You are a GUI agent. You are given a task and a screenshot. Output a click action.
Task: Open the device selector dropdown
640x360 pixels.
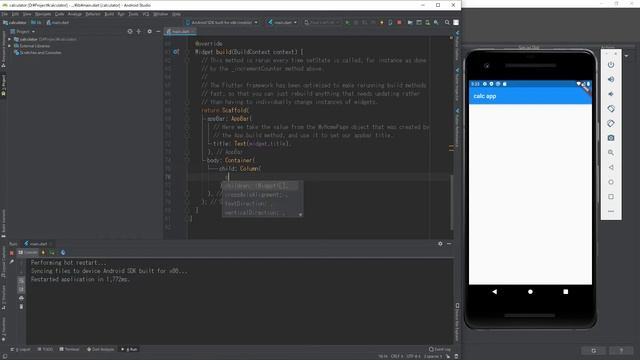point(222,22)
